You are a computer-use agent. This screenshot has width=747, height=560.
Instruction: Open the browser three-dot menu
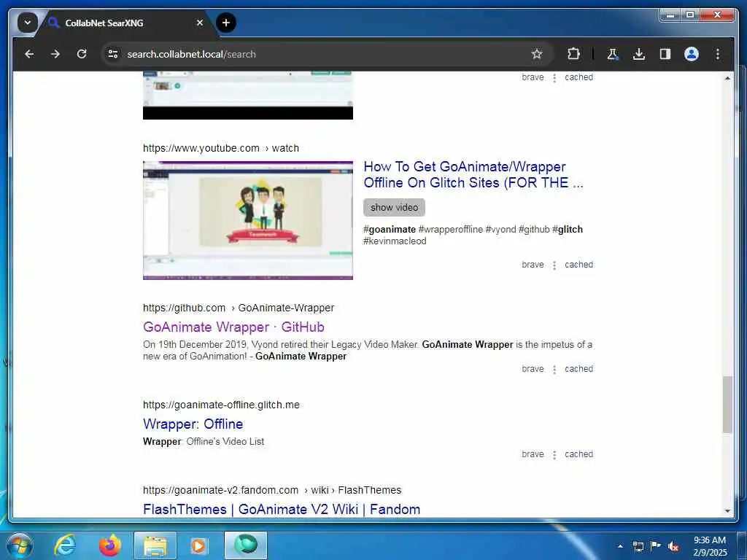718,54
